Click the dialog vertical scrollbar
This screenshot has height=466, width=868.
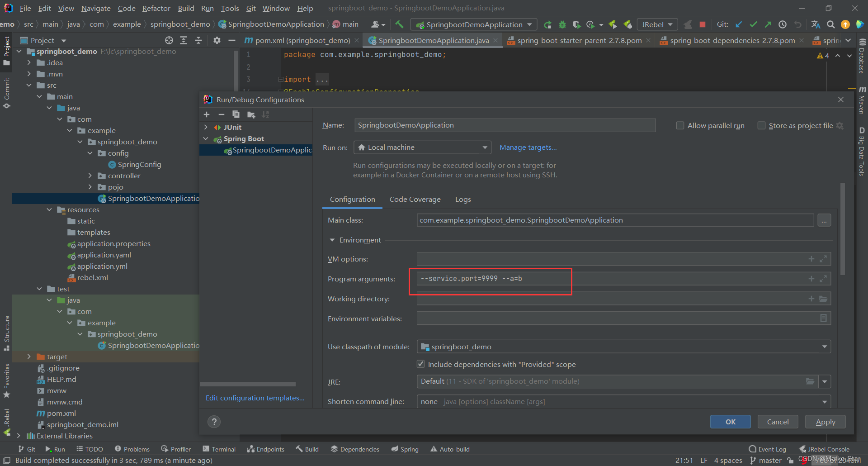click(x=843, y=229)
